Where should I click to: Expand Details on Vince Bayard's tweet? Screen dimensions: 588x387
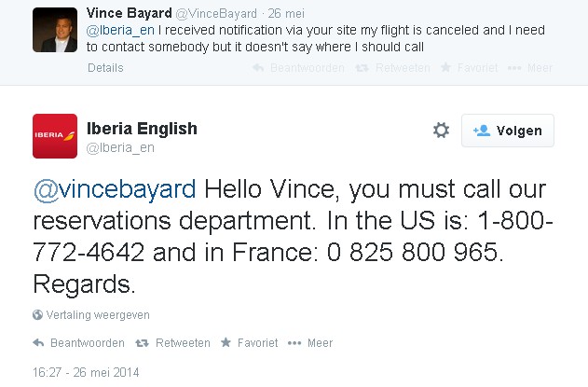105,68
